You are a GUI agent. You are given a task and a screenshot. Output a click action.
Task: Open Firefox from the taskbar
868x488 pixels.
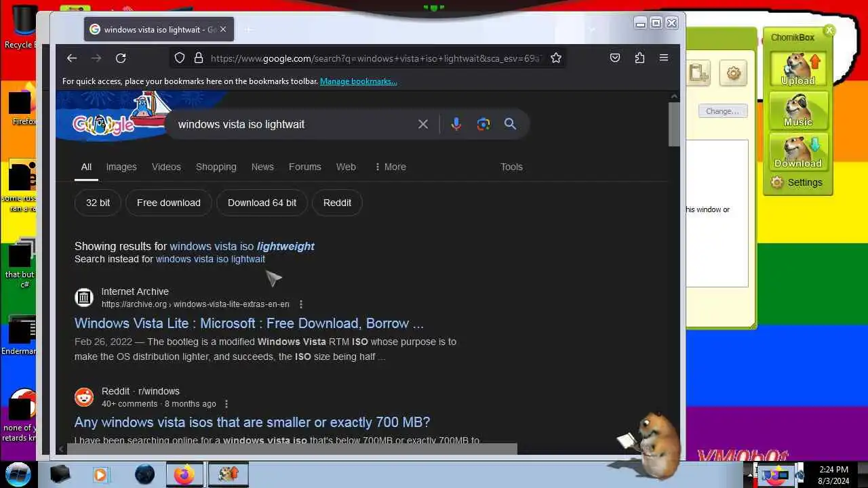click(x=184, y=474)
